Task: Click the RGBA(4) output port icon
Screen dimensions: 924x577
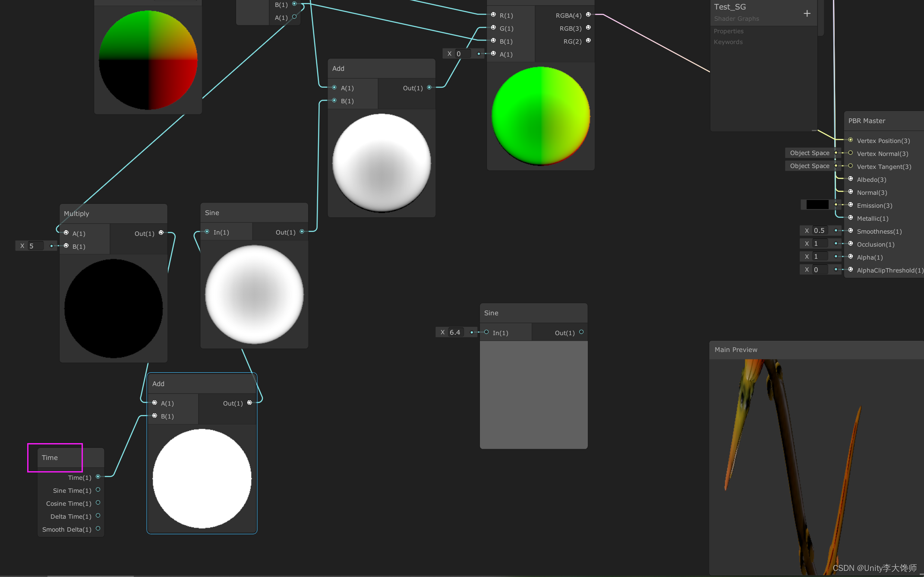Action: (588, 13)
